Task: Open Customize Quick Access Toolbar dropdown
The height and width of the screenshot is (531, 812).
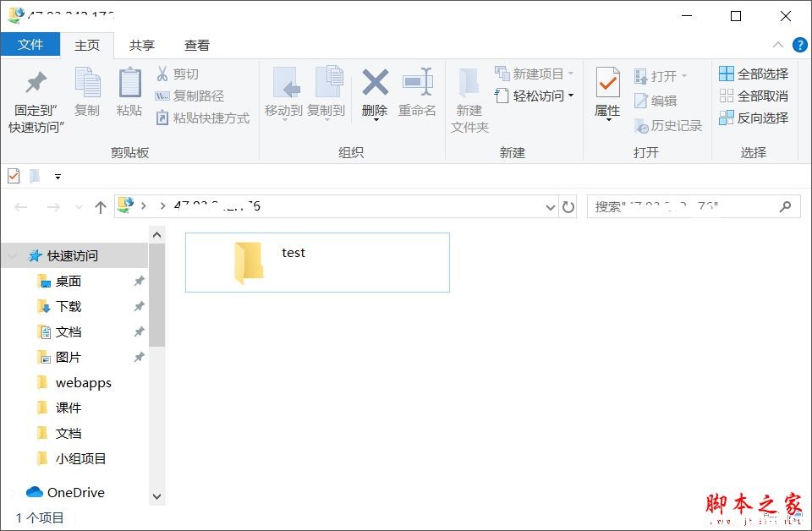Action: [x=58, y=177]
